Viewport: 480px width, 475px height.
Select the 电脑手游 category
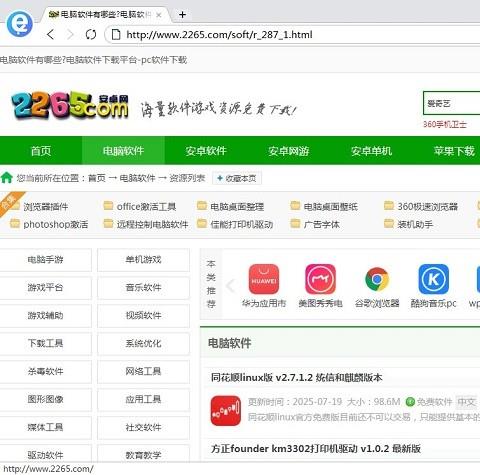click(45, 259)
